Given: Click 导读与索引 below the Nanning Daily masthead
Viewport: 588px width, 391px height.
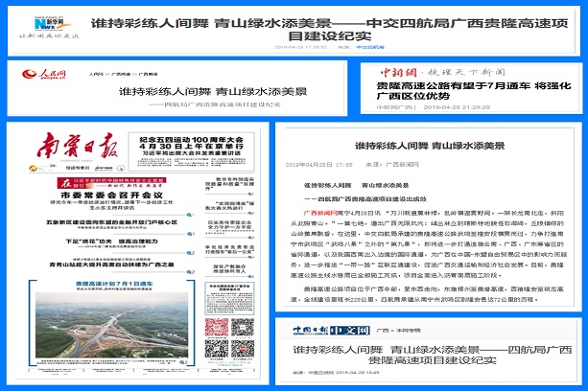Looking at the screenshot, I should click(x=78, y=168).
